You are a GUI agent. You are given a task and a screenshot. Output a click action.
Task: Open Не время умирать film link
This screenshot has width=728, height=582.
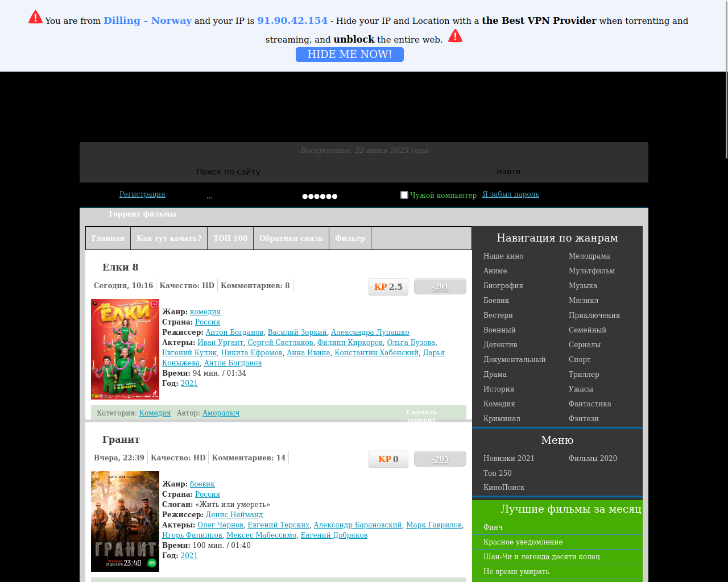[516, 571]
